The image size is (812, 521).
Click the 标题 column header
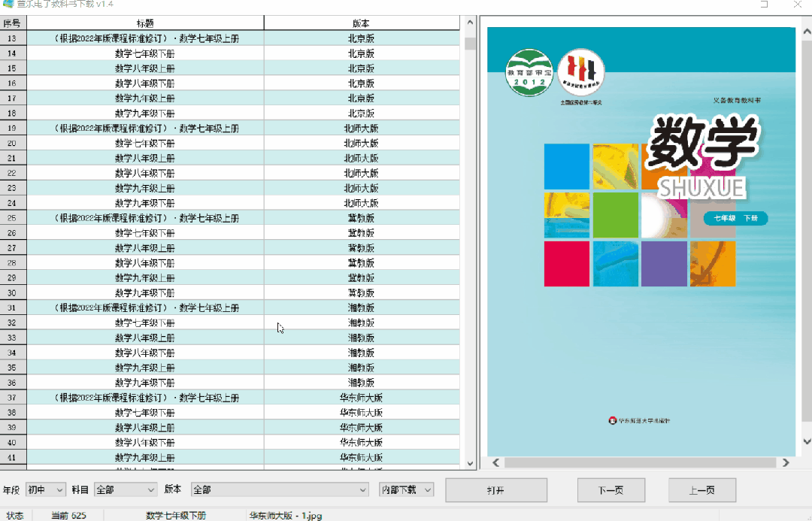[145, 23]
